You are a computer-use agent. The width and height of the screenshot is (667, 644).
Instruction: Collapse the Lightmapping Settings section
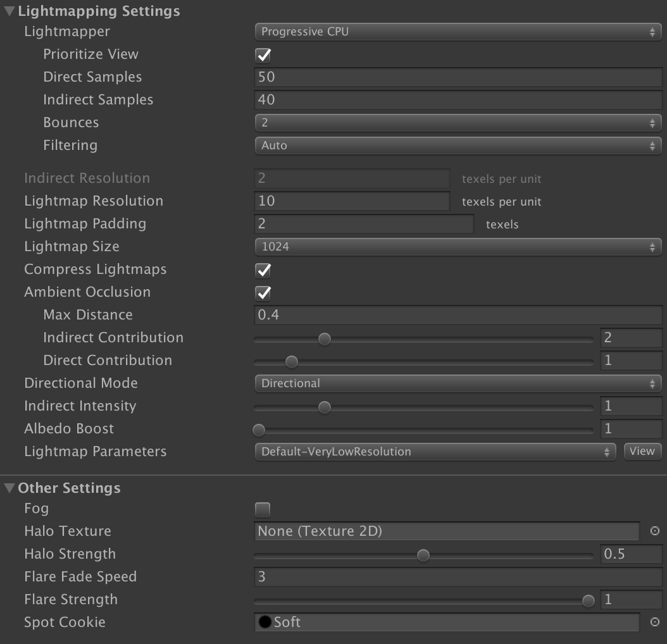coord(9,11)
